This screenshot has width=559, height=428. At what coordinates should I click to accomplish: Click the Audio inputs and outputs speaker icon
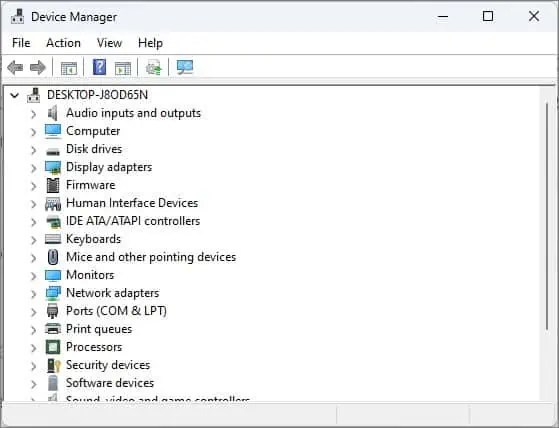(x=53, y=113)
